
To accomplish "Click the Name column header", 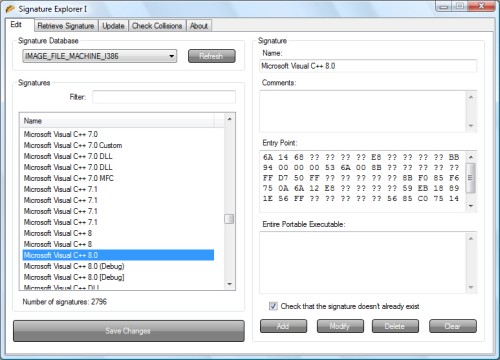I will pos(118,121).
